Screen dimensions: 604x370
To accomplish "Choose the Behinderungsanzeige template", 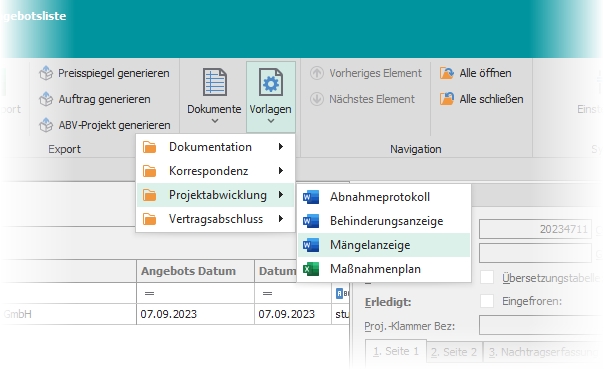I will pyautogui.click(x=384, y=221).
